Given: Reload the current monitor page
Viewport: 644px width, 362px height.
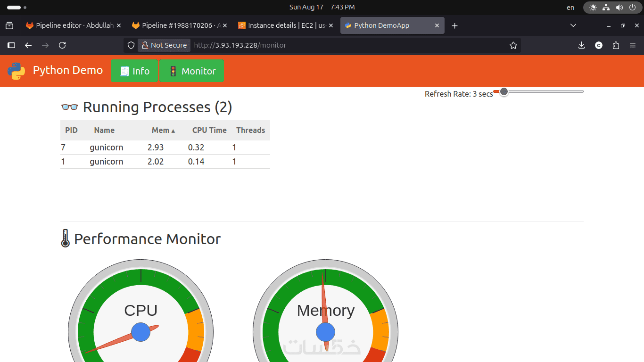Looking at the screenshot, I should pyautogui.click(x=62, y=45).
